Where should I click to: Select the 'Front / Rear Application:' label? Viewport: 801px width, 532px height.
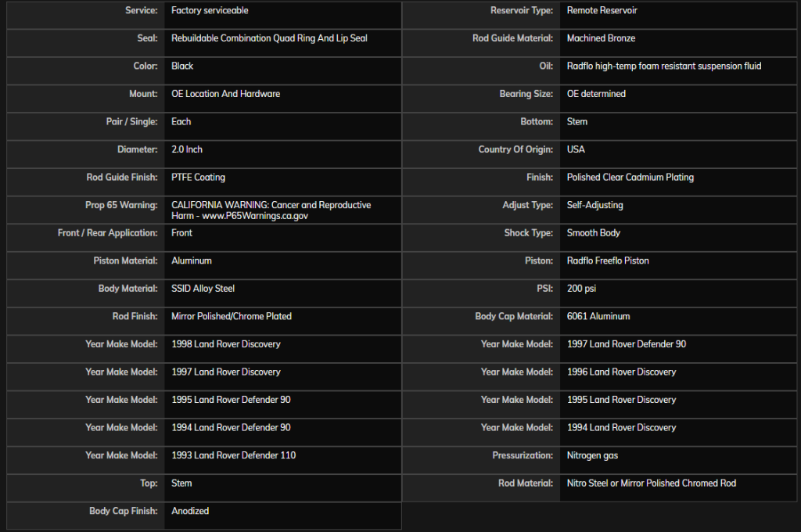tap(107, 232)
